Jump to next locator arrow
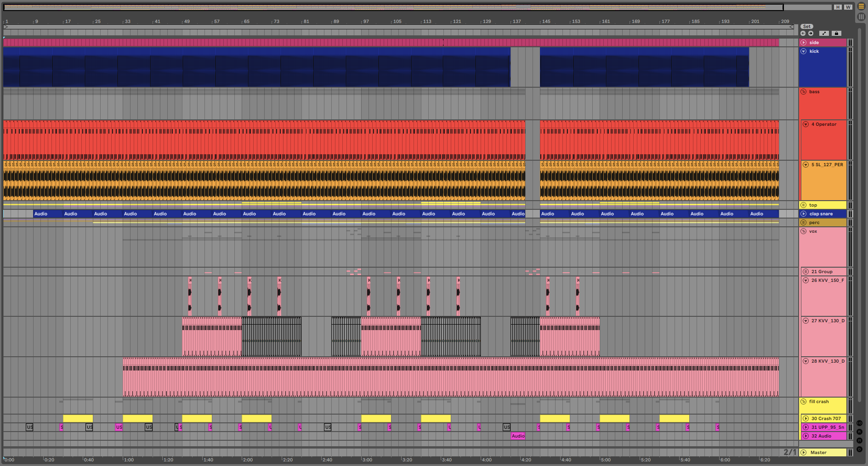 point(811,33)
